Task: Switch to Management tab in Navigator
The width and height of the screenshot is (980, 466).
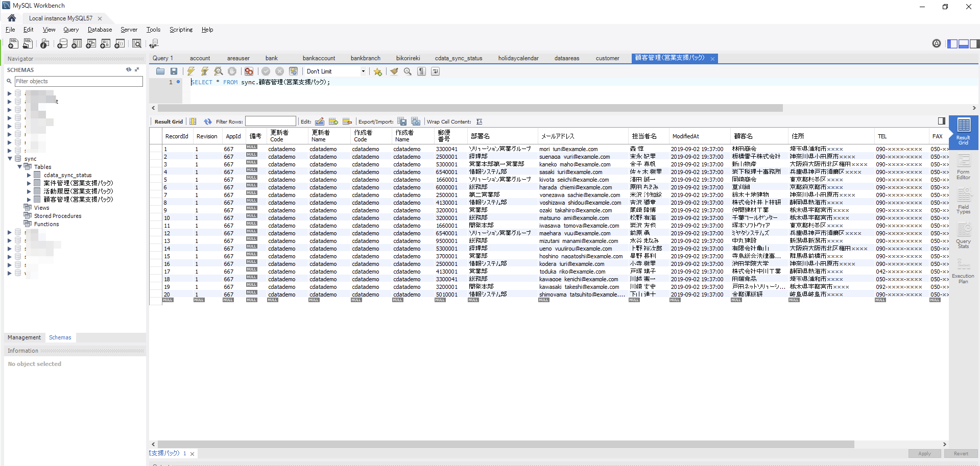Action: (x=24, y=337)
